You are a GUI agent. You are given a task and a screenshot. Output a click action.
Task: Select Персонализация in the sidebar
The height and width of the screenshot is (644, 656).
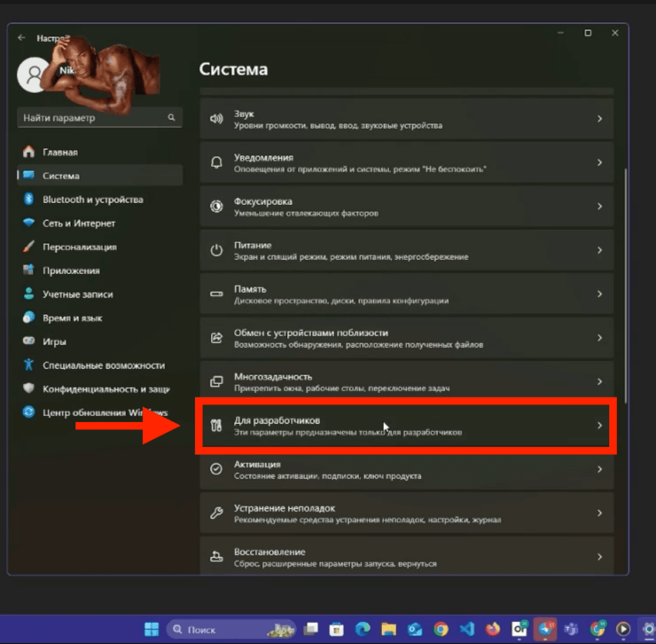[x=80, y=247]
